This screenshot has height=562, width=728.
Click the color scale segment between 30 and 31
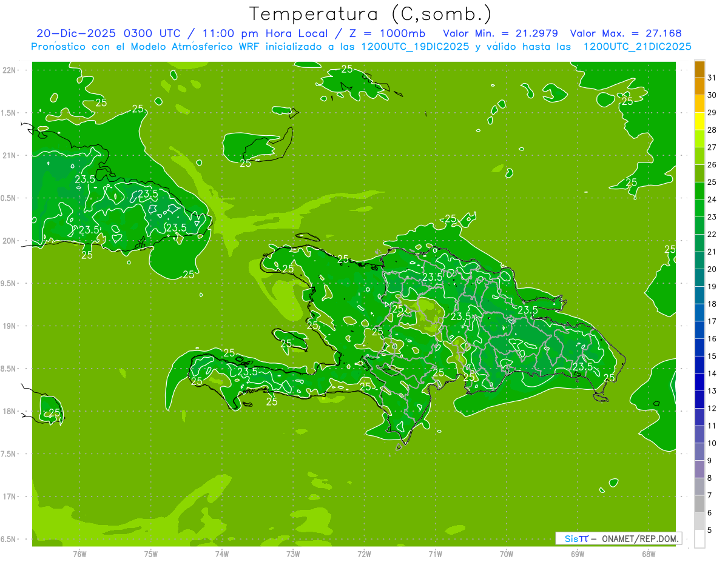(x=699, y=86)
